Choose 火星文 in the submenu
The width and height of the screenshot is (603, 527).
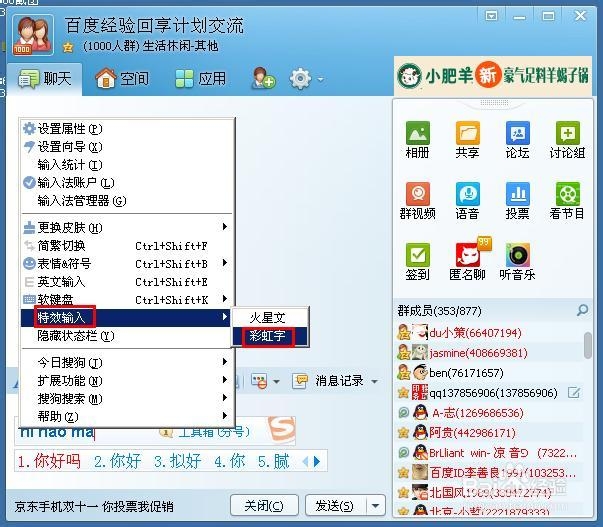click(270, 318)
